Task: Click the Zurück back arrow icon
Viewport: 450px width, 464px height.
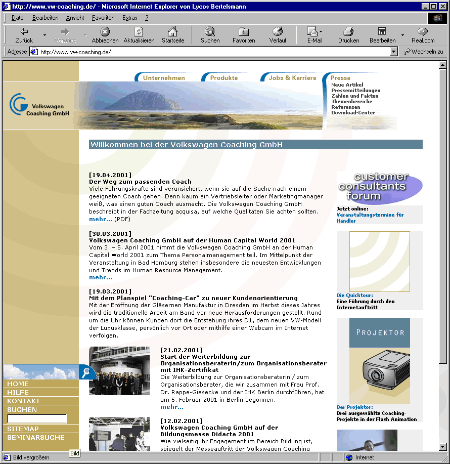Action: [24, 32]
